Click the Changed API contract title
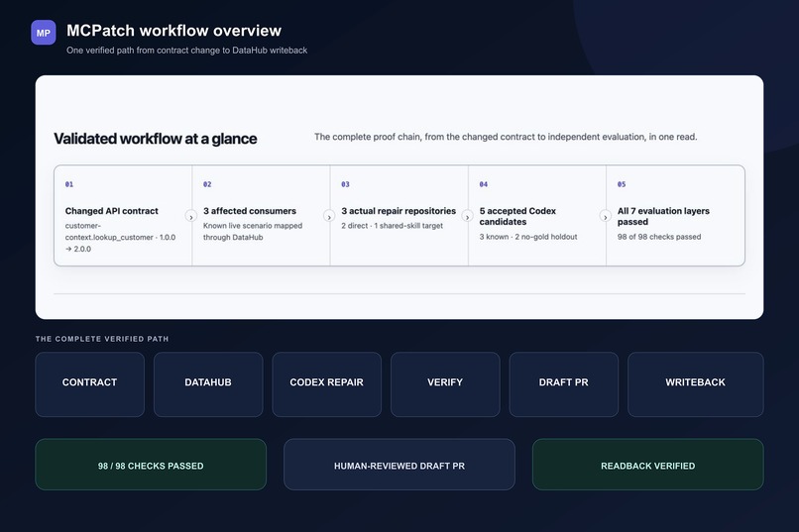Viewport: 799px width, 532px height. (x=112, y=211)
